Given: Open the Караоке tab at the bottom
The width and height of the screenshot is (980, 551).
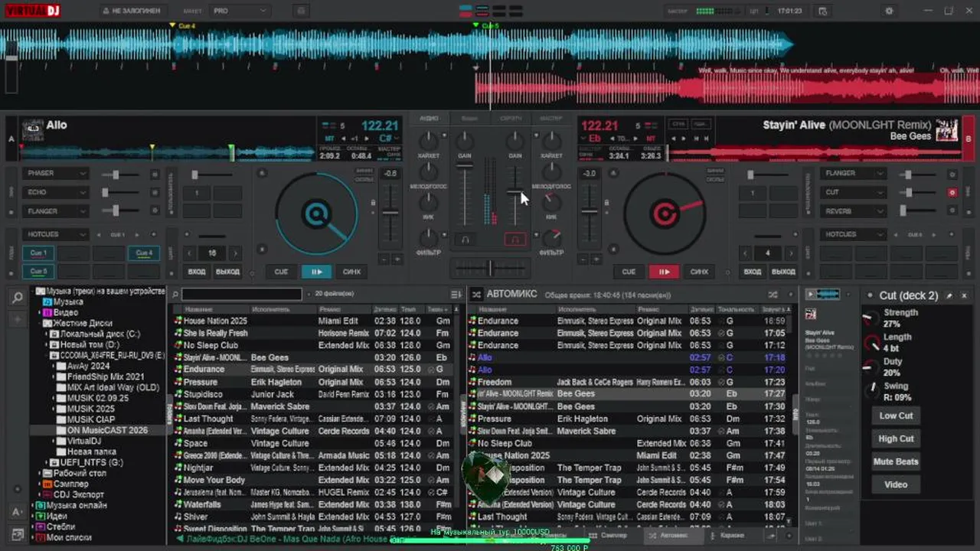Looking at the screenshot, I should (729, 536).
